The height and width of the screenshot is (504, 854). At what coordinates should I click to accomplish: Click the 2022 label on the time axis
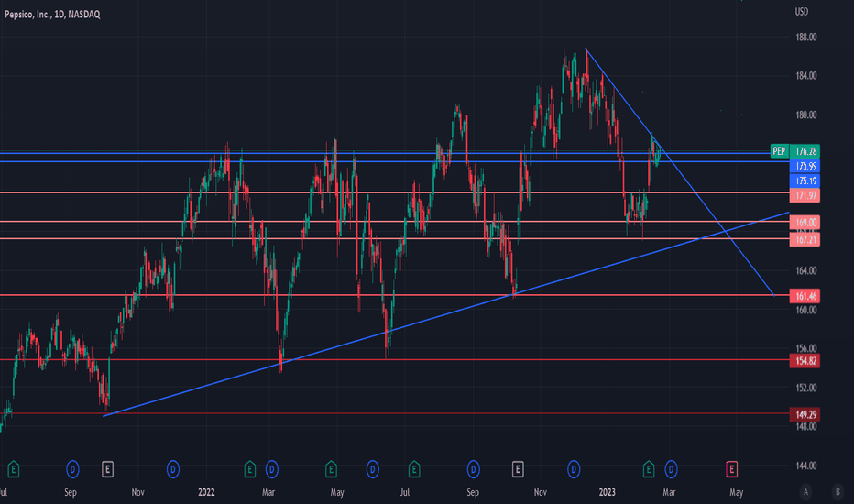[x=206, y=492]
